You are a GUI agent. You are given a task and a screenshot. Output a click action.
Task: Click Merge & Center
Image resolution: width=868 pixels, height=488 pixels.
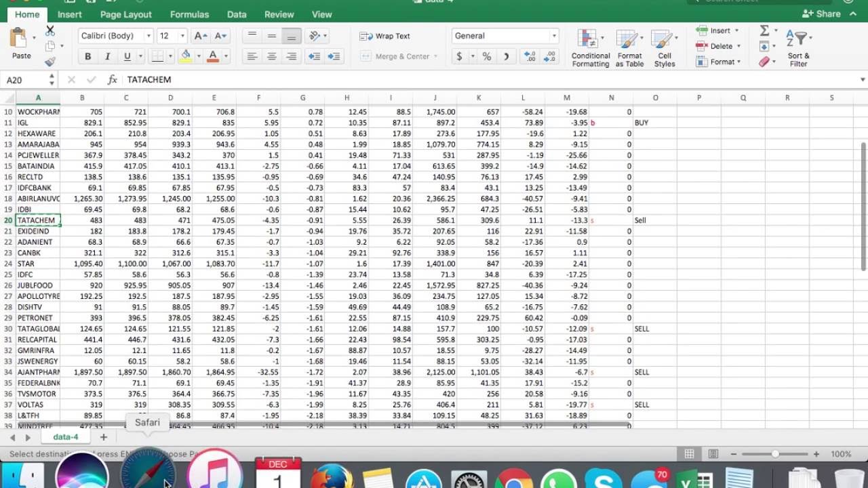click(x=395, y=56)
